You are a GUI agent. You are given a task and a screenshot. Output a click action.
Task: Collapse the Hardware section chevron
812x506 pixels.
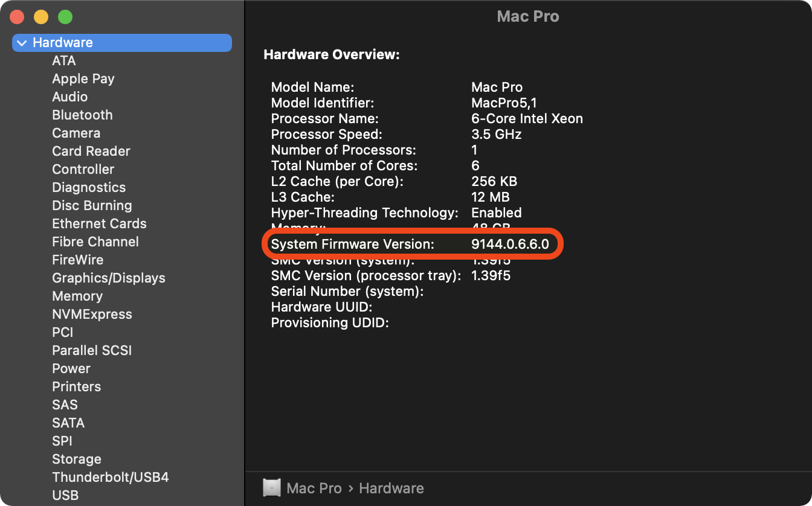[22, 43]
